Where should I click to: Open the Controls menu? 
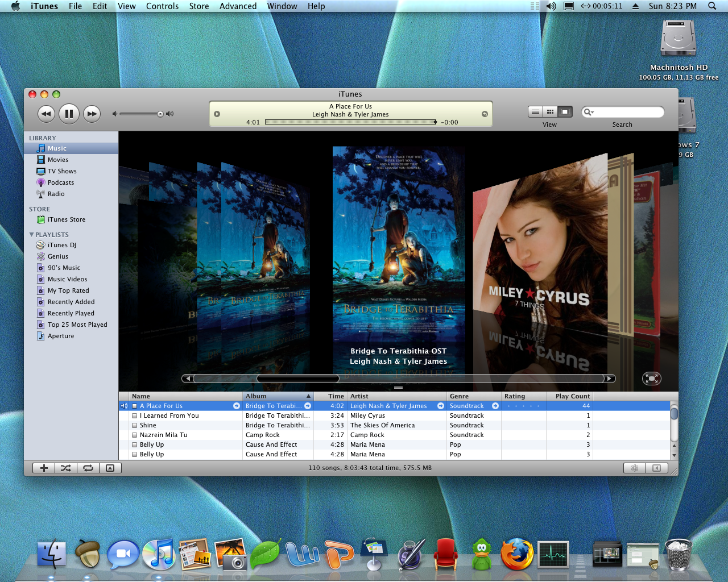162,6
